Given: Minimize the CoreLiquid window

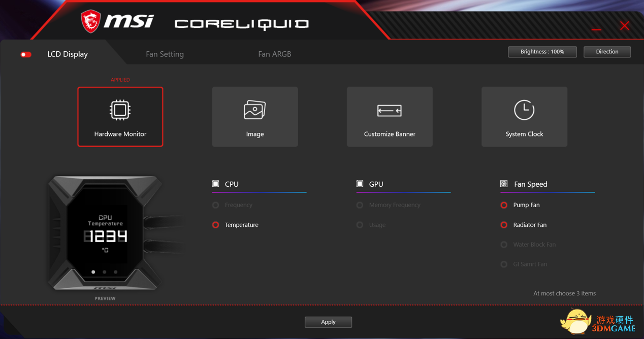Looking at the screenshot, I should click(597, 29).
